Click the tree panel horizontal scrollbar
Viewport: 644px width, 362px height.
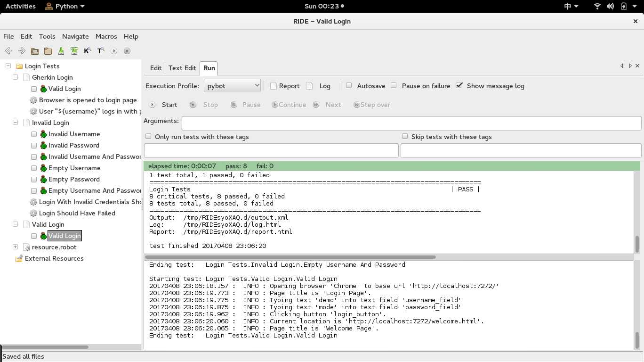[45, 347]
